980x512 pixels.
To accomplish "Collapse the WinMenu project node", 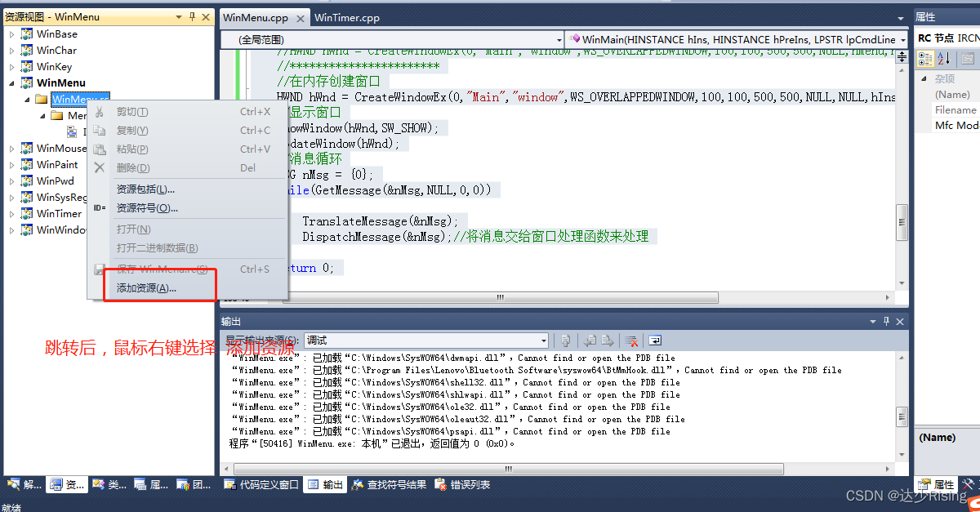I will (11, 83).
